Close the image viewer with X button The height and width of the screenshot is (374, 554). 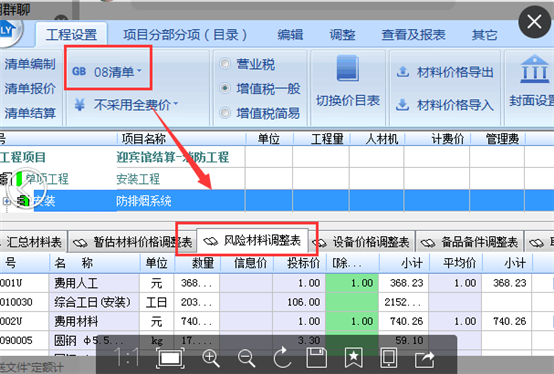534,22
